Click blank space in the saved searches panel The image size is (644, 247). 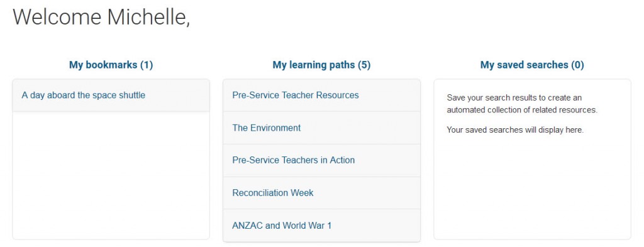point(532,189)
